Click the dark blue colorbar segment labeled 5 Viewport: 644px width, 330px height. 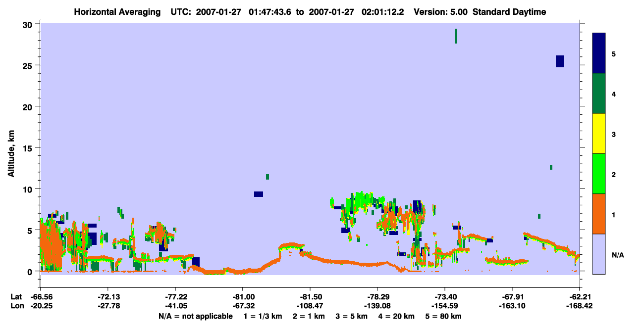point(599,53)
